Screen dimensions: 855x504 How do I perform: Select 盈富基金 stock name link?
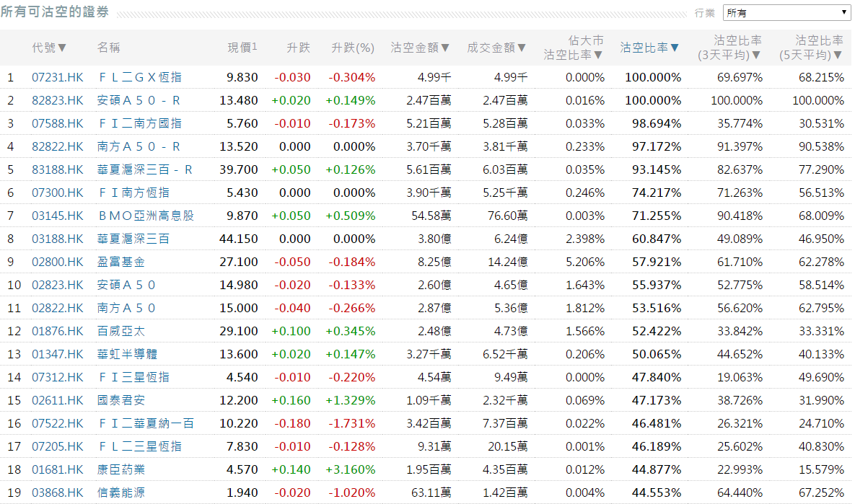point(120,262)
